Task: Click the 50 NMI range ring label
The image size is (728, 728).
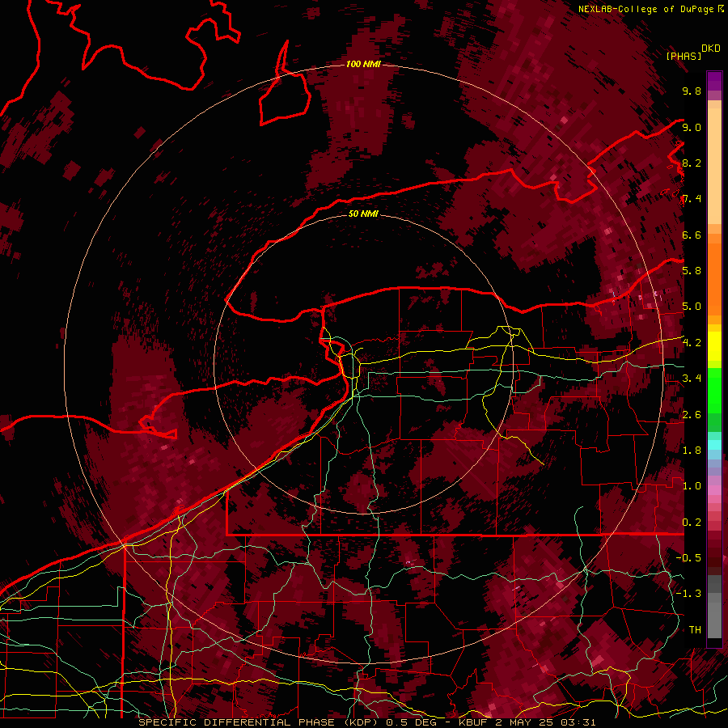Action: coord(363,214)
